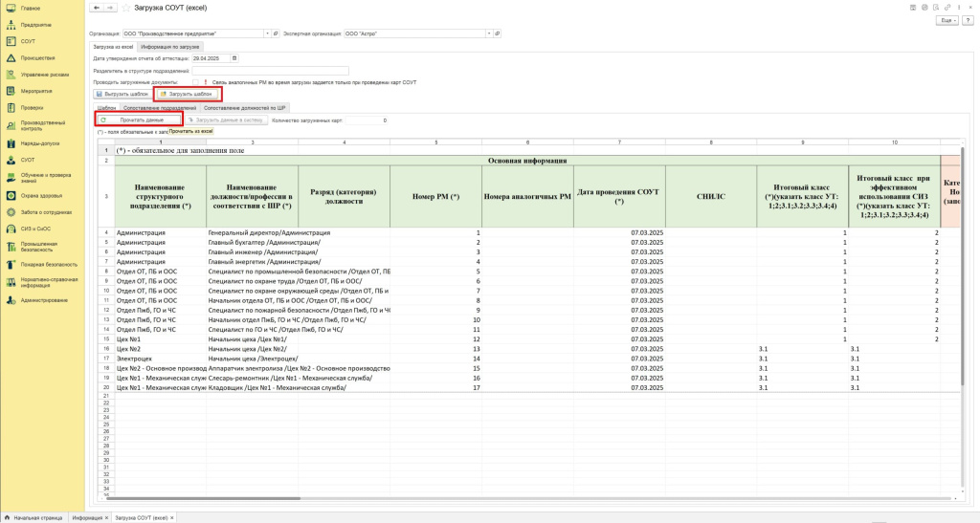This screenshot has height=523, width=980.
Task: Select Сопоставление должностей по ШР tab
Action: (244, 108)
